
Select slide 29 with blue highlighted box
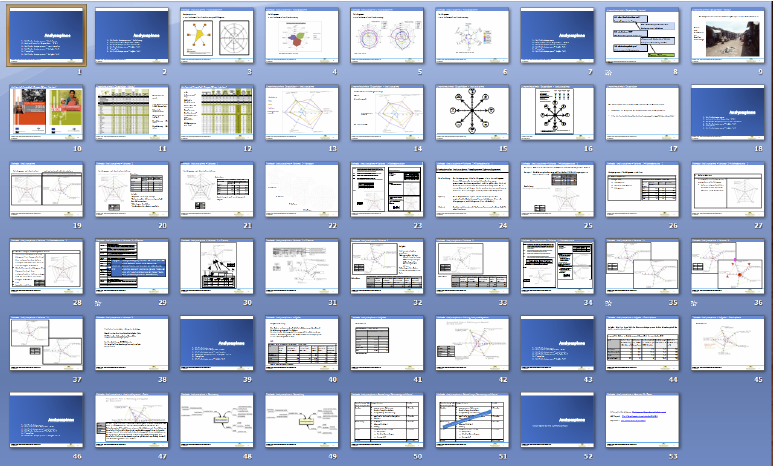pos(131,267)
